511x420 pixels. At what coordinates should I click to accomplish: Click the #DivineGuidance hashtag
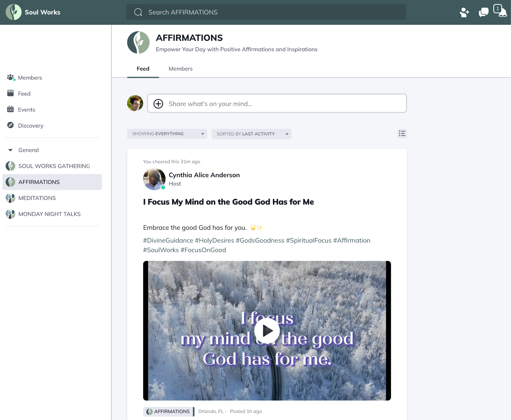click(x=168, y=240)
